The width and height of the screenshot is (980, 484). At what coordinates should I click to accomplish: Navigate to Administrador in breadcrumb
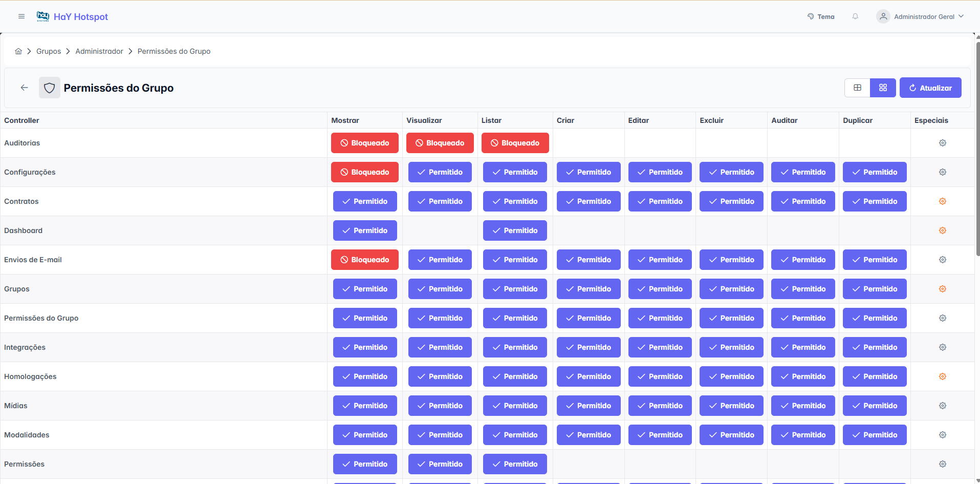[x=99, y=51]
